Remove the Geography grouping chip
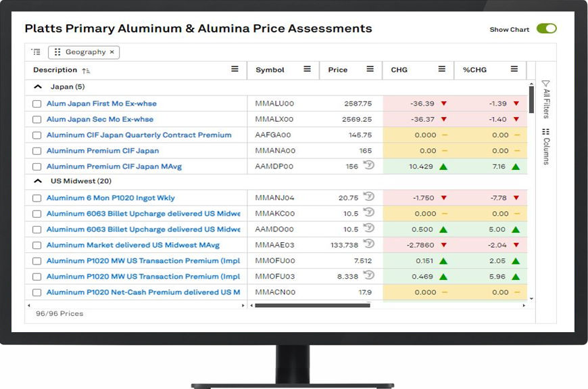588x389 pixels. 112,52
